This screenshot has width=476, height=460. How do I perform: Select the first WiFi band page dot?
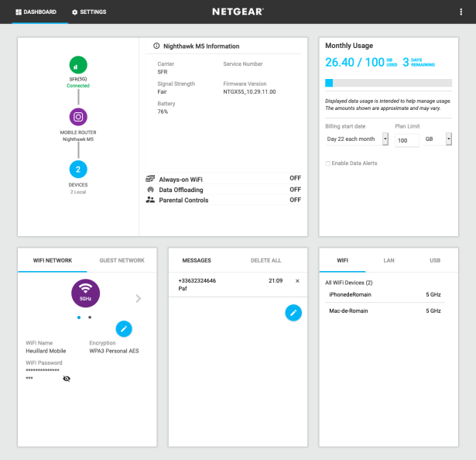(x=79, y=318)
